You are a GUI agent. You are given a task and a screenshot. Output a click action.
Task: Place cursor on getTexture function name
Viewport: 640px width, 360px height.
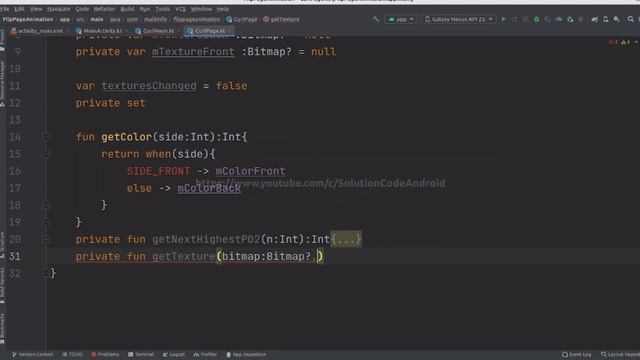[x=184, y=256]
